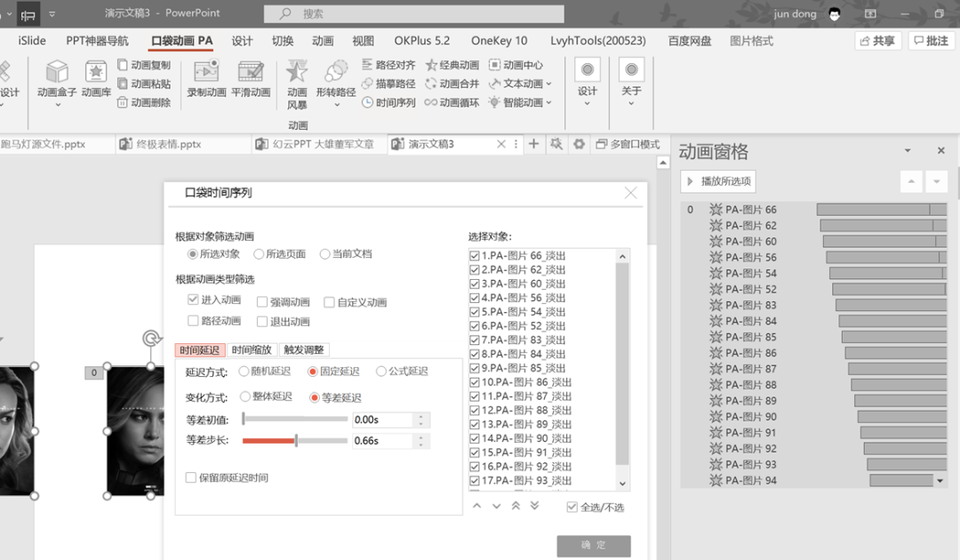Click 动画合并 merge animation
The height and width of the screenshot is (560, 960).
(x=452, y=84)
